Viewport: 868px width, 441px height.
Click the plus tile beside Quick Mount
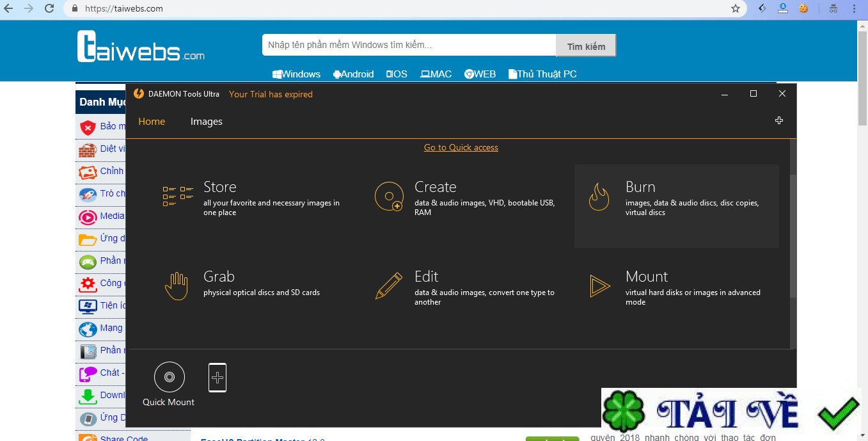pos(217,378)
